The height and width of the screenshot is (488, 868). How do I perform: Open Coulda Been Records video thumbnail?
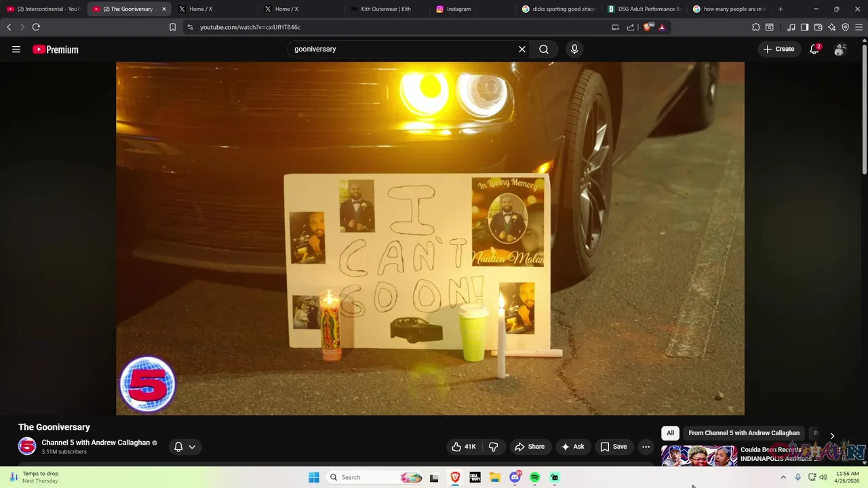click(x=699, y=455)
